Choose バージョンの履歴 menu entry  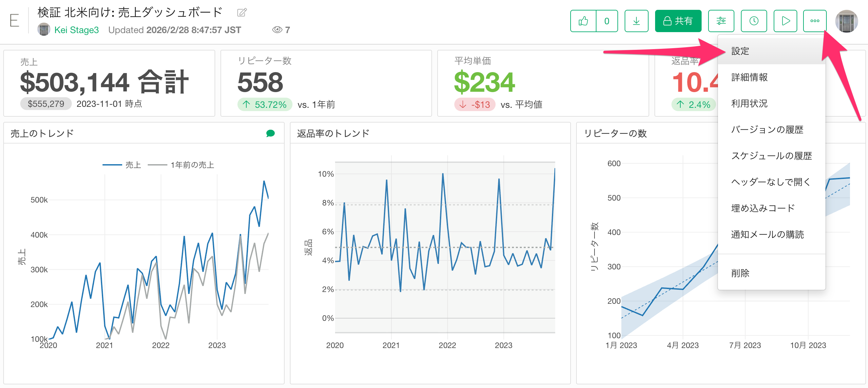point(767,130)
